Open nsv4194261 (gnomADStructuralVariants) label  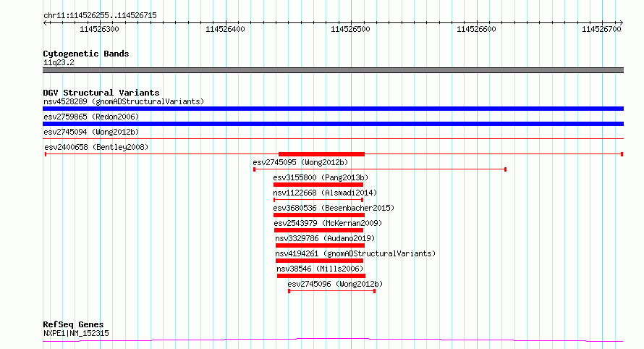(x=355, y=253)
